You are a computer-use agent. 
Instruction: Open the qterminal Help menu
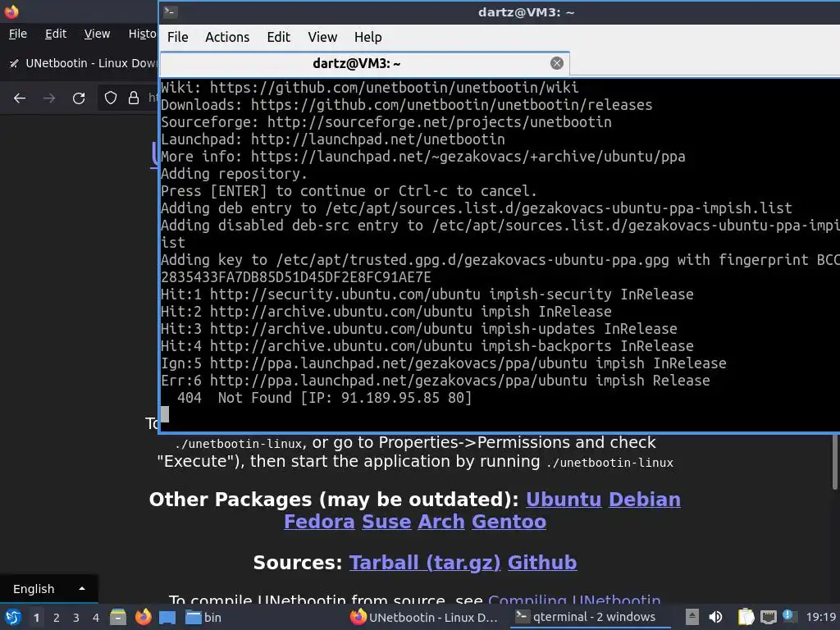tap(368, 37)
